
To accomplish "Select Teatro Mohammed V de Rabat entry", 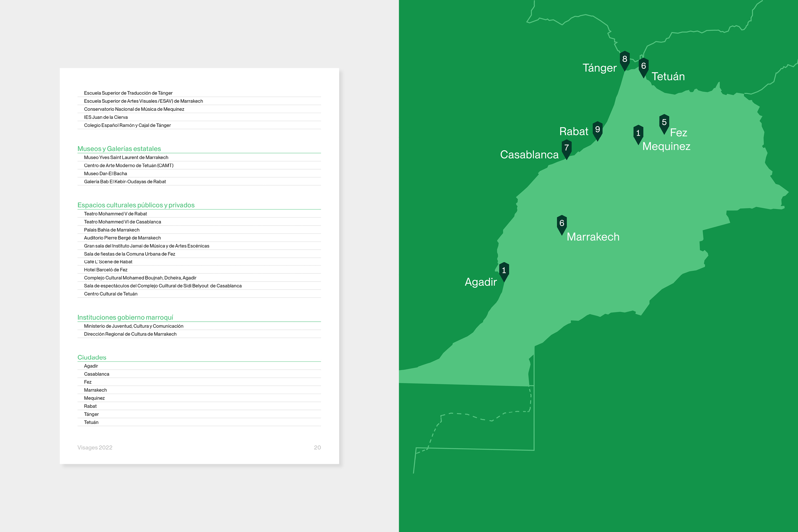I will (x=115, y=214).
